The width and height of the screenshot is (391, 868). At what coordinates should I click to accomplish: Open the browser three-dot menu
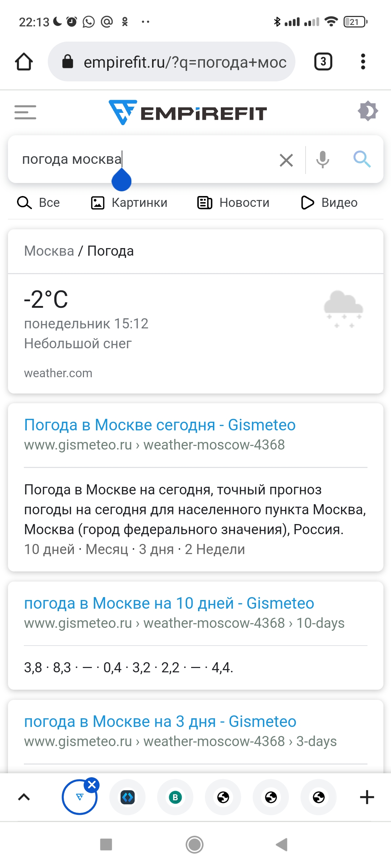363,62
